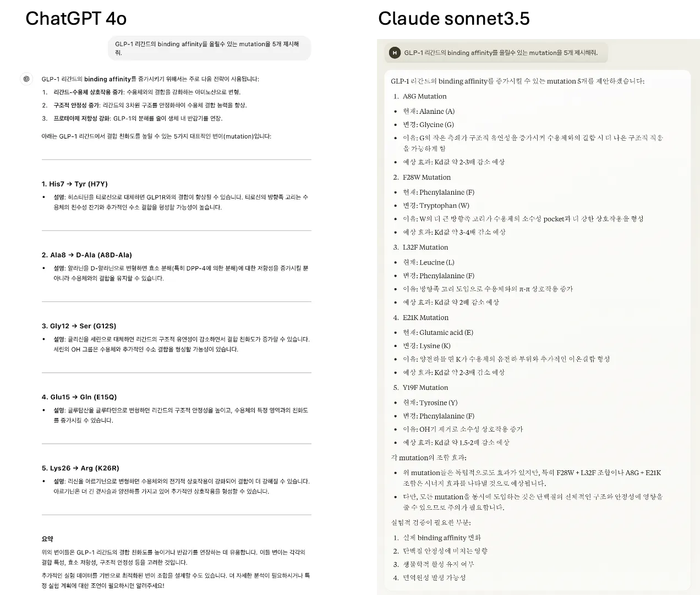The image size is (700, 595).
Task: Click the ChatGPT logo avatar icon
Action: (x=26, y=79)
